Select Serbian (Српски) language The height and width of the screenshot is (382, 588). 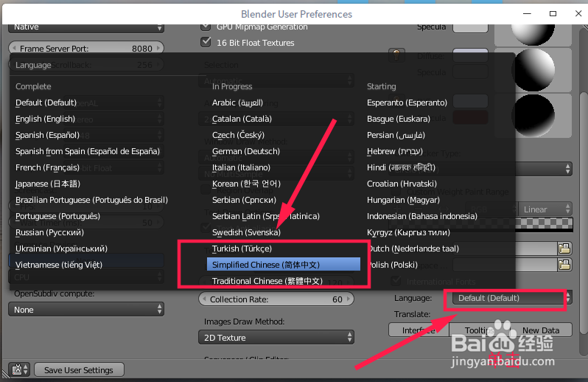[244, 200]
